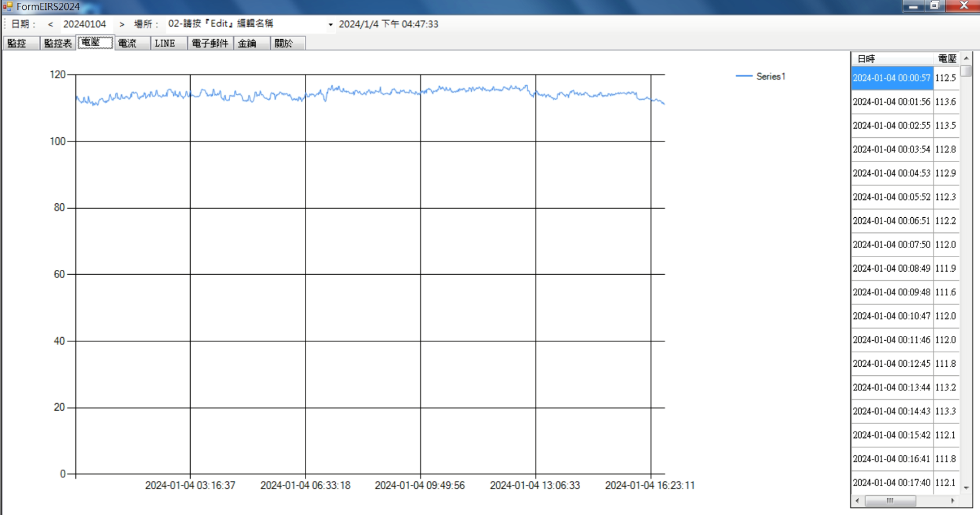Go to previous date with '<' arrow
The image size is (980, 515).
coord(50,24)
